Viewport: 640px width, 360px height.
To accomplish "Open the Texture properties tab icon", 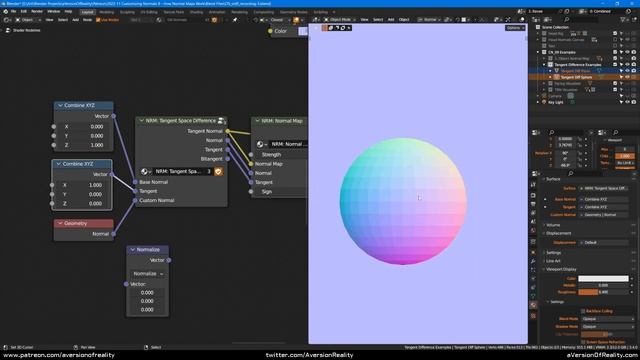I will [533, 316].
